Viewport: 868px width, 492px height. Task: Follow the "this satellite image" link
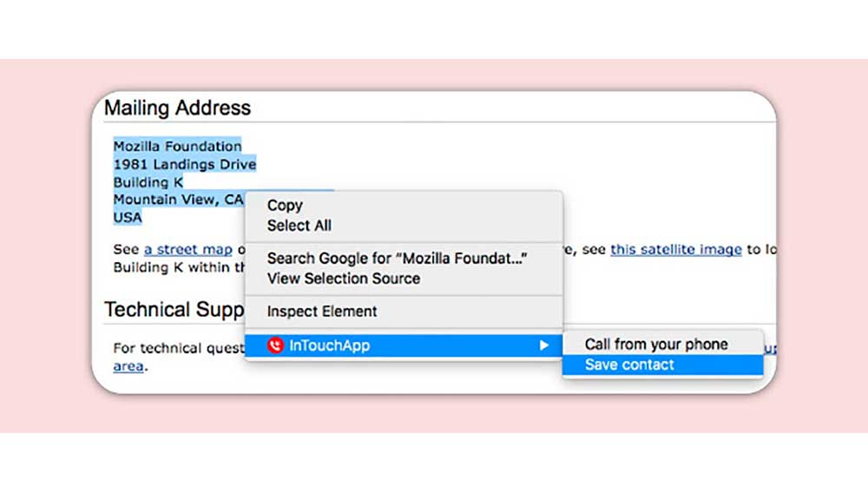coord(676,250)
